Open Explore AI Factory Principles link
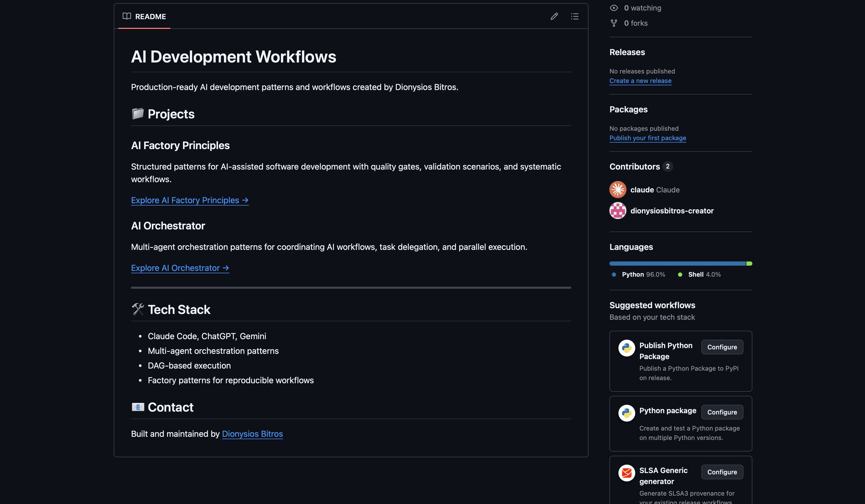 (190, 200)
